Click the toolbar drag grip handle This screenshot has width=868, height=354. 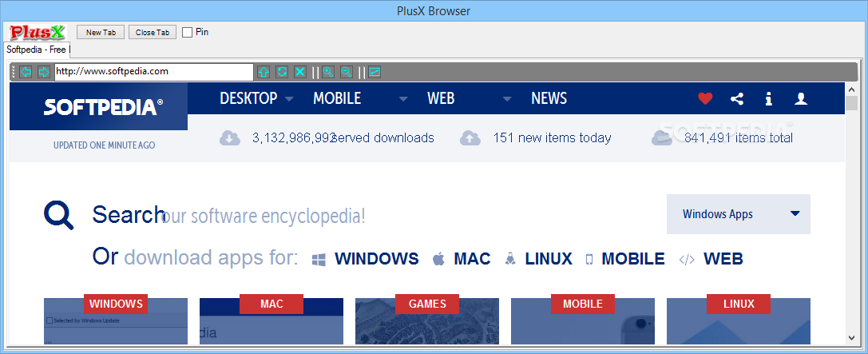[14, 72]
